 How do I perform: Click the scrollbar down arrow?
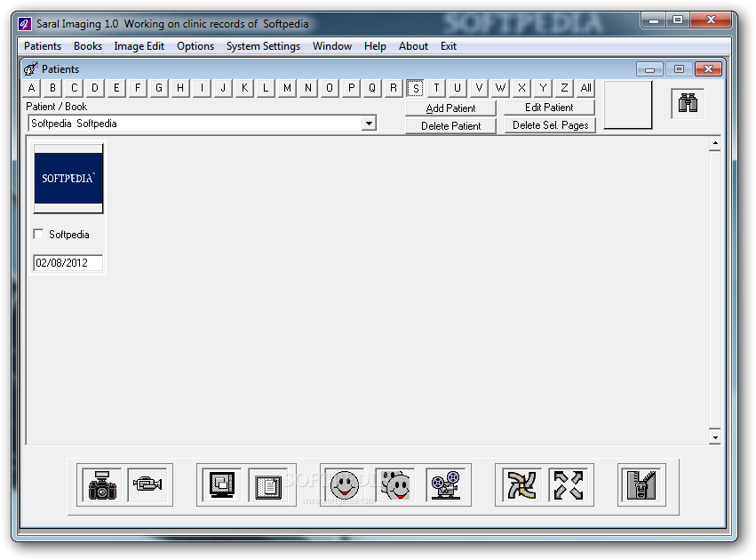[715, 437]
